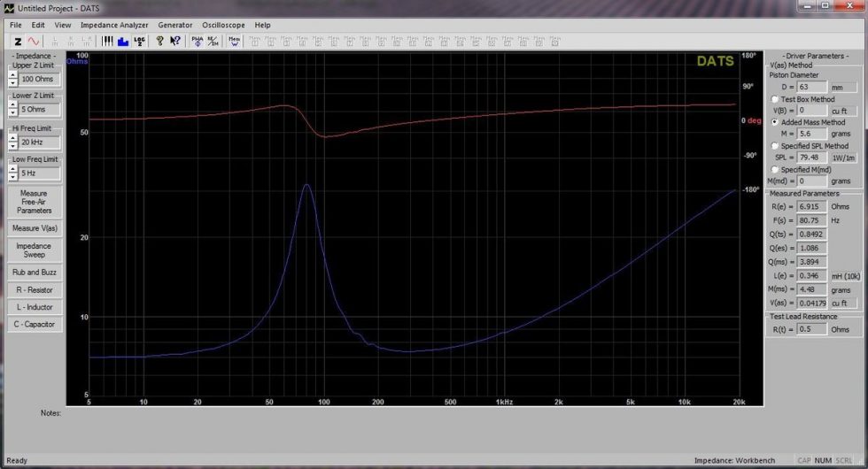Click the blue histogram toolbar icon
Image resolution: width=868 pixels, height=469 pixels.
(x=123, y=41)
